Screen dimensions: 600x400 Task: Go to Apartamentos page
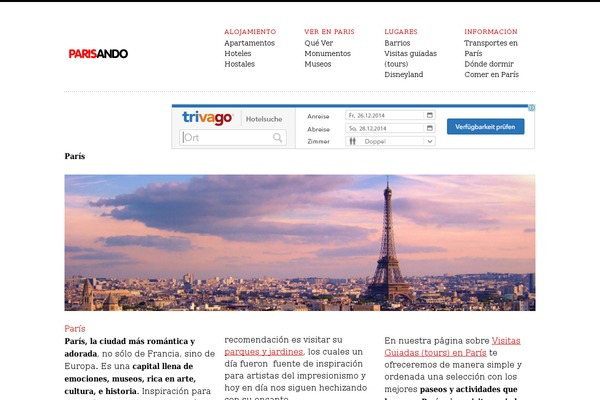click(249, 43)
